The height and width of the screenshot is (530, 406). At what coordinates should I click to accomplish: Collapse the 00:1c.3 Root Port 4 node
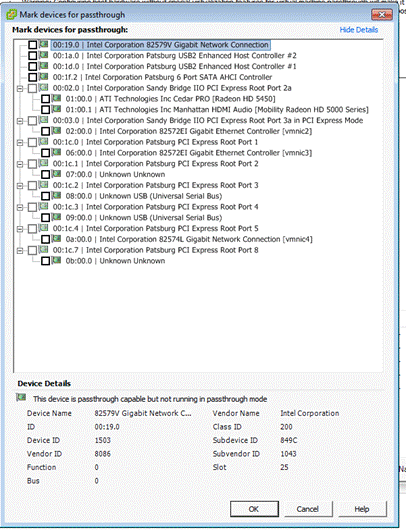point(20,208)
